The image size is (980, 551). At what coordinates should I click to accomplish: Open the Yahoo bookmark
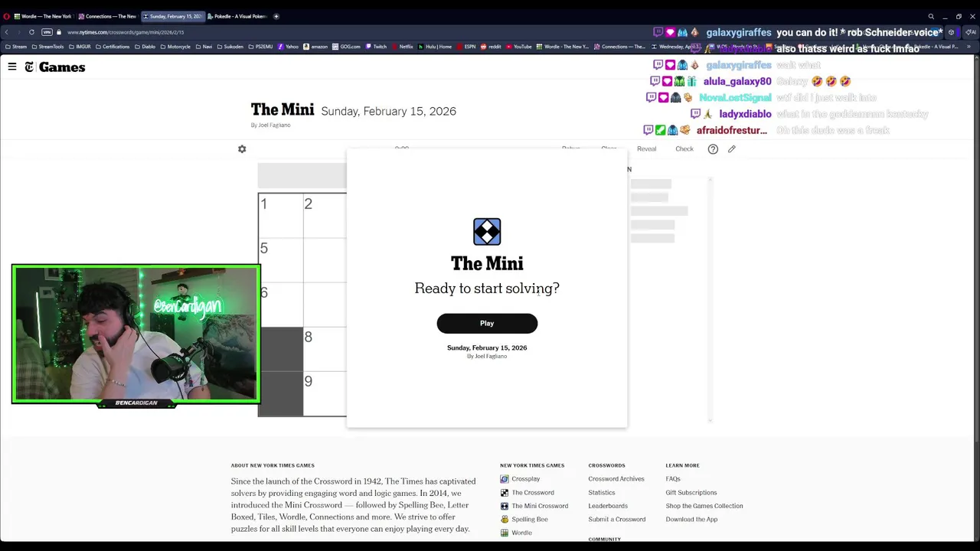288,47
